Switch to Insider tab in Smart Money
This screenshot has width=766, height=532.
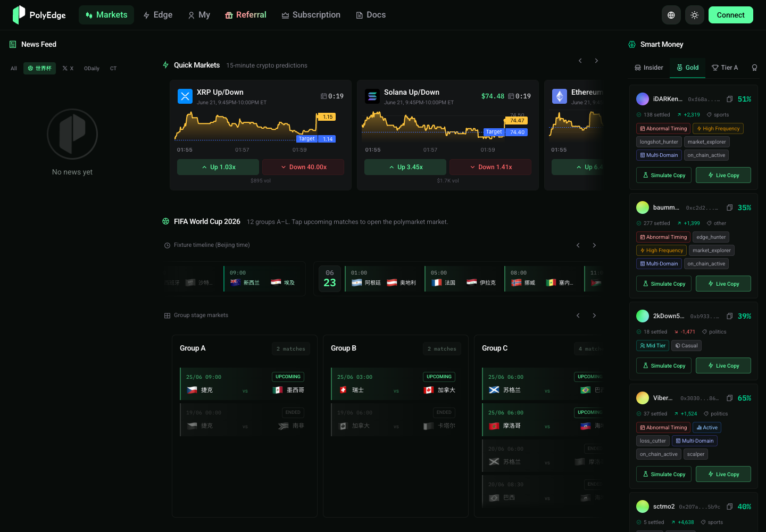[649, 68]
